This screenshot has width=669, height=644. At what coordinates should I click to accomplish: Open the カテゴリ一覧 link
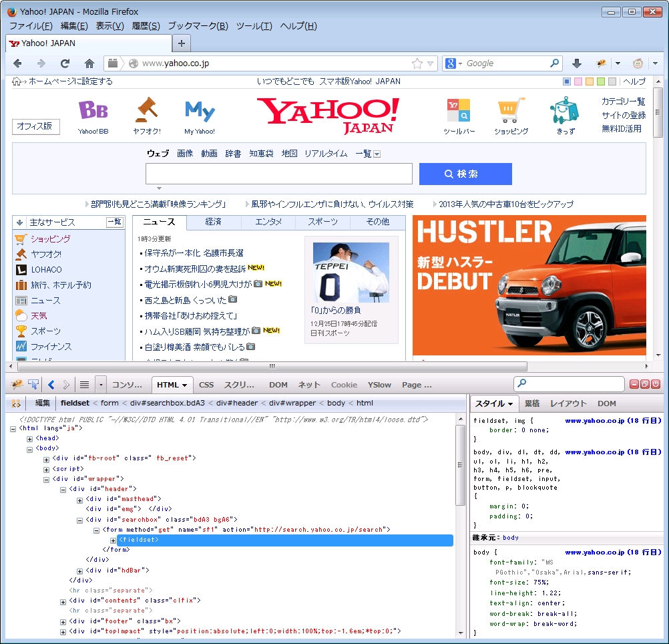[624, 102]
